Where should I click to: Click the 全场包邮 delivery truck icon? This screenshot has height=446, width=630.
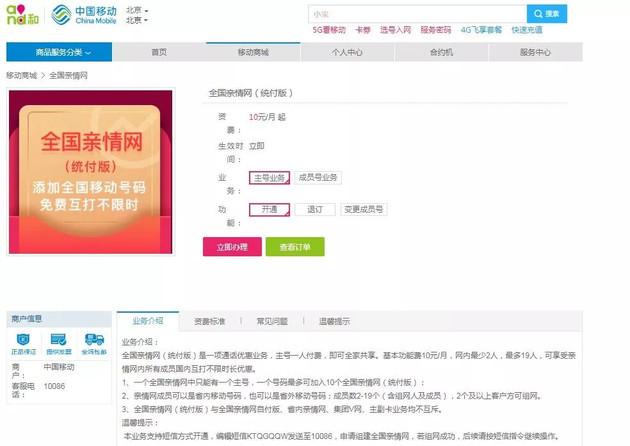tap(94, 340)
